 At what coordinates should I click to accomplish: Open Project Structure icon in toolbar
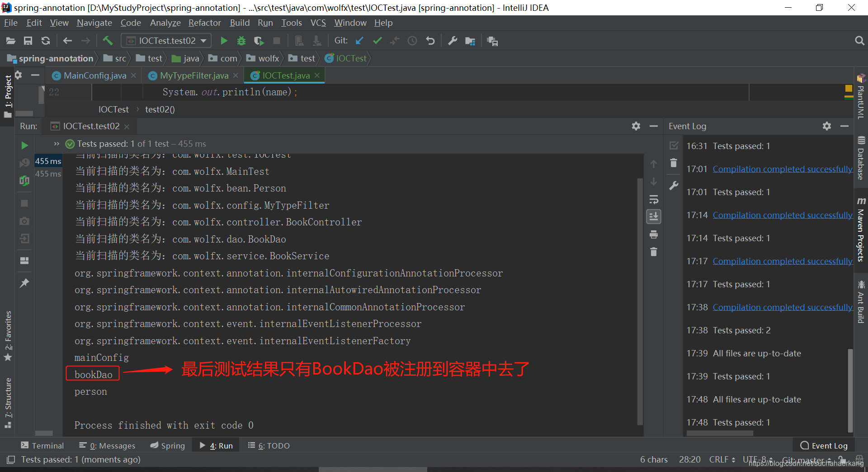(470, 41)
